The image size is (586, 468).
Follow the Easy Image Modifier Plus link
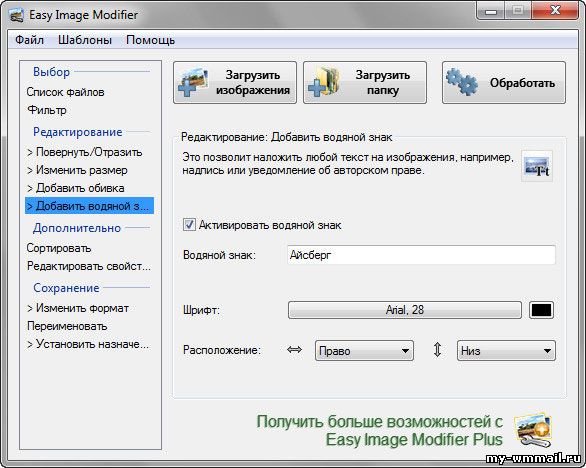pos(379,430)
